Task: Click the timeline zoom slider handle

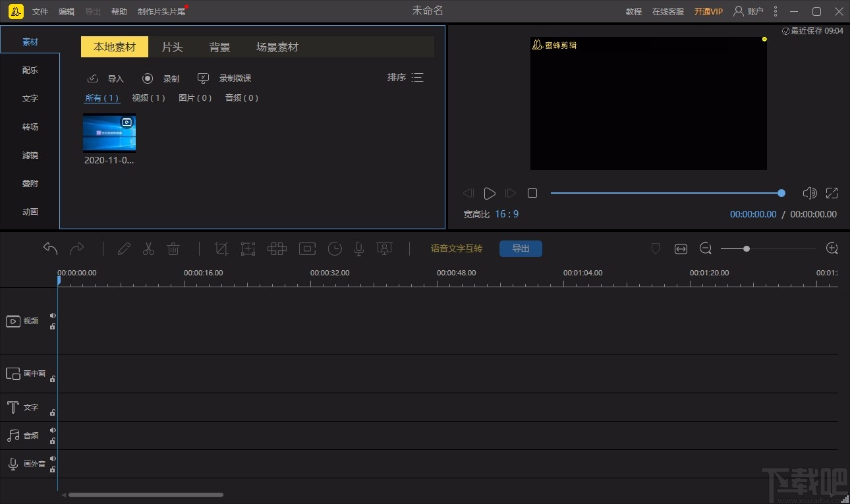Action: [x=746, y=248]
